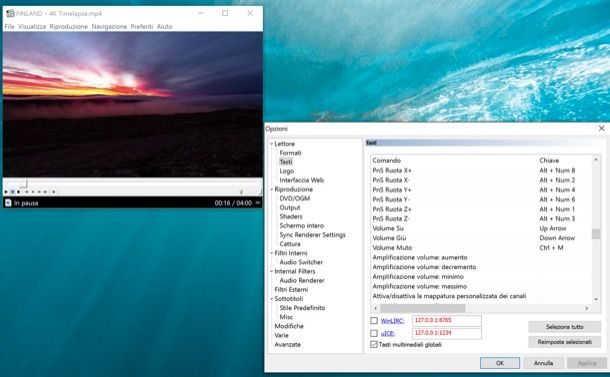Select 'Audio Switcher' in options tree
This screenshot has height=377, width=610.
[x=301, y=262]
